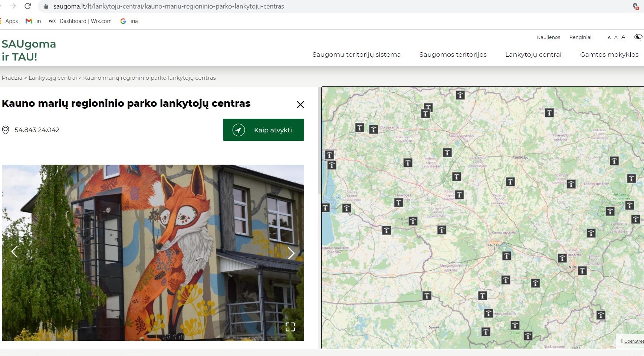644x356 pixels.
Task: Click the location pin icon next to coordinates
Action: click(6, 130)
